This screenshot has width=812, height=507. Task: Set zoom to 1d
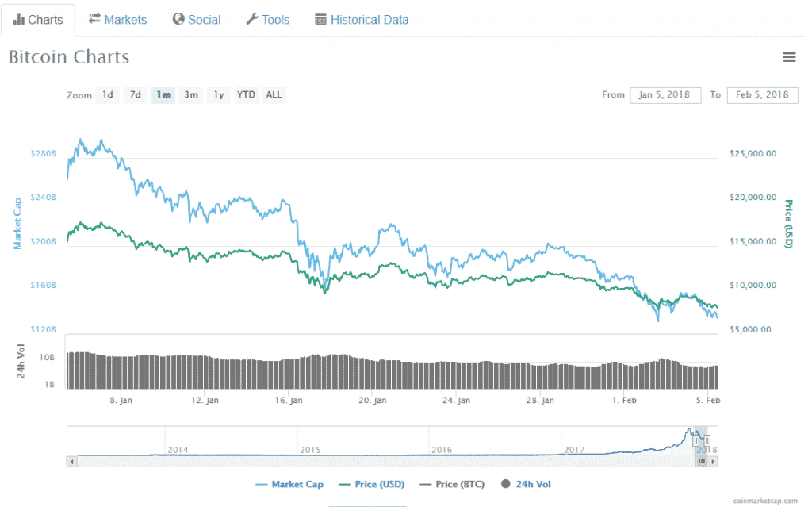[x=107, y=95]
